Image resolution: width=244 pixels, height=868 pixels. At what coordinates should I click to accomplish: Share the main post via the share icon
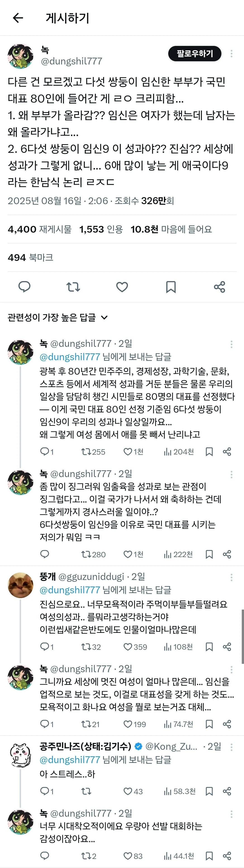coord(219,287)
